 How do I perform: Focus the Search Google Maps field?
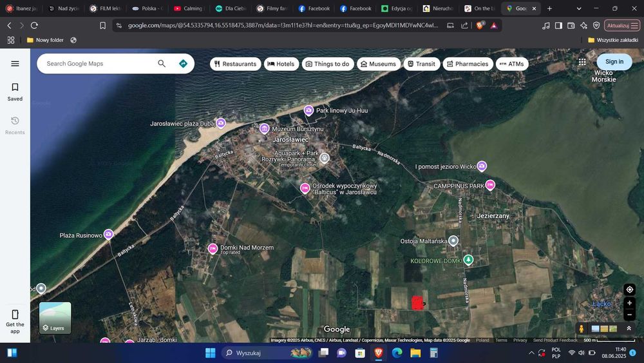click(99, 63)
